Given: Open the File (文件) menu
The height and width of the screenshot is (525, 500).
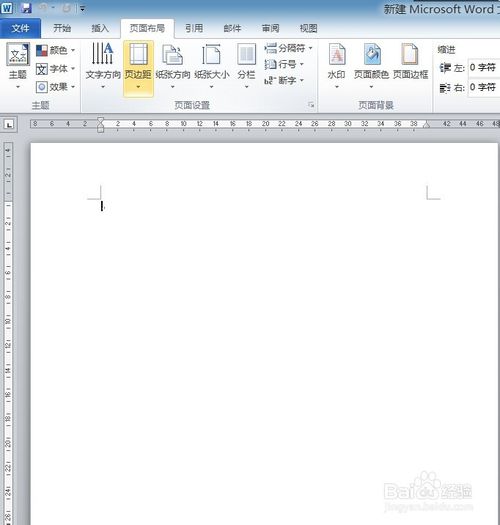Looking at the screenshot, I should click(x=20, y=28).
